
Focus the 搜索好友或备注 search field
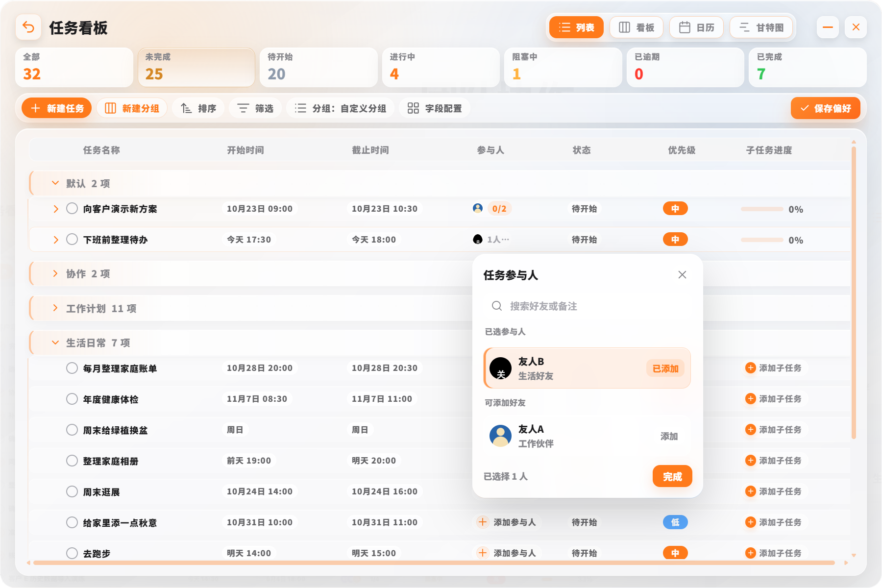click(x=587, y=306)
